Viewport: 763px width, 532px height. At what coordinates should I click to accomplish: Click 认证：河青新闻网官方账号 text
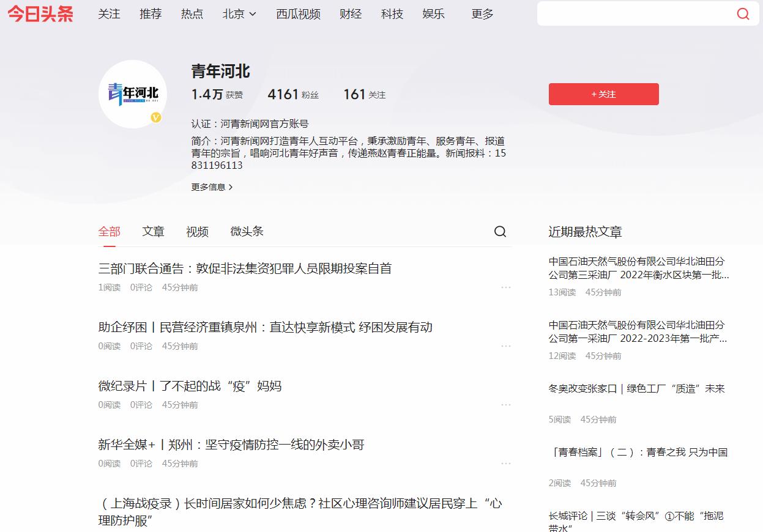[x=250, y=124]
